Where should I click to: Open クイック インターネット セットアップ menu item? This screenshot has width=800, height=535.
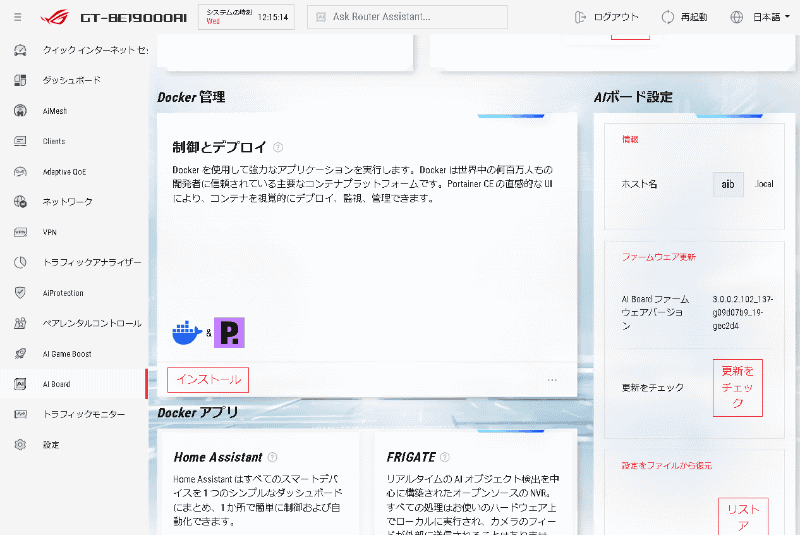(95, 50)
